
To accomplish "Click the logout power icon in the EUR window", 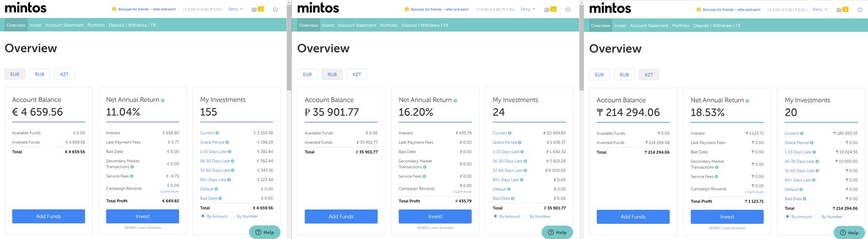I will [275, 9].
